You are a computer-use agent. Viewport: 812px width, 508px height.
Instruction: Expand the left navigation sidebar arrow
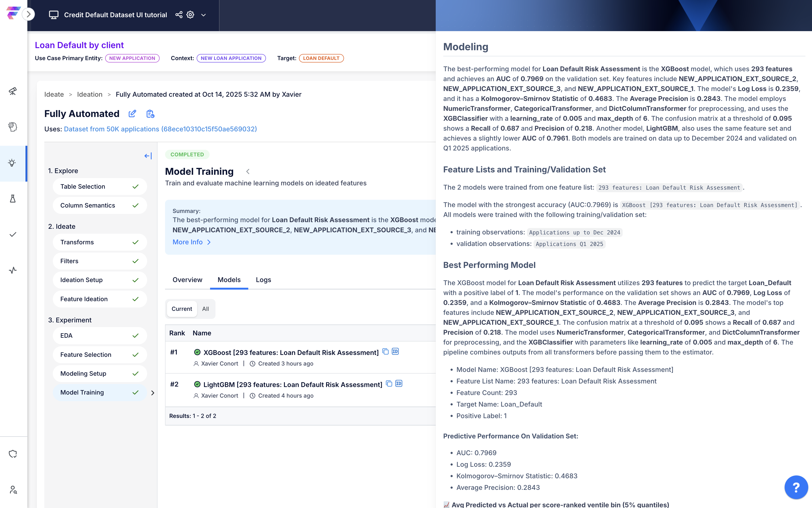click(29, 14)
